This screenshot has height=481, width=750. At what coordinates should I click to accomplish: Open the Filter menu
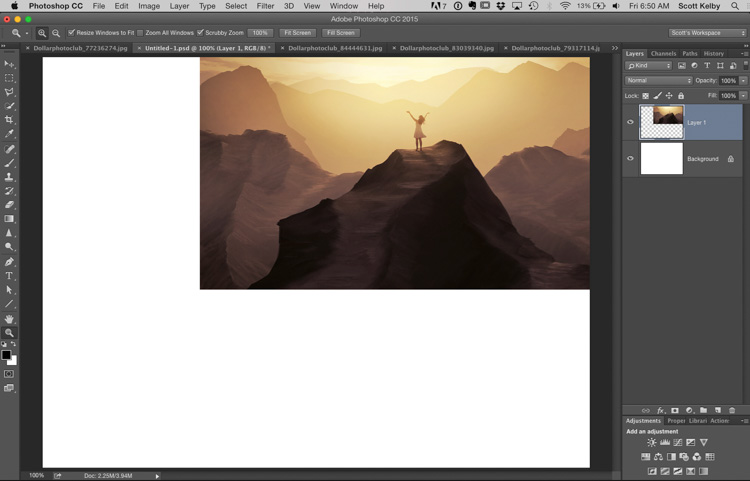point(265,6)
